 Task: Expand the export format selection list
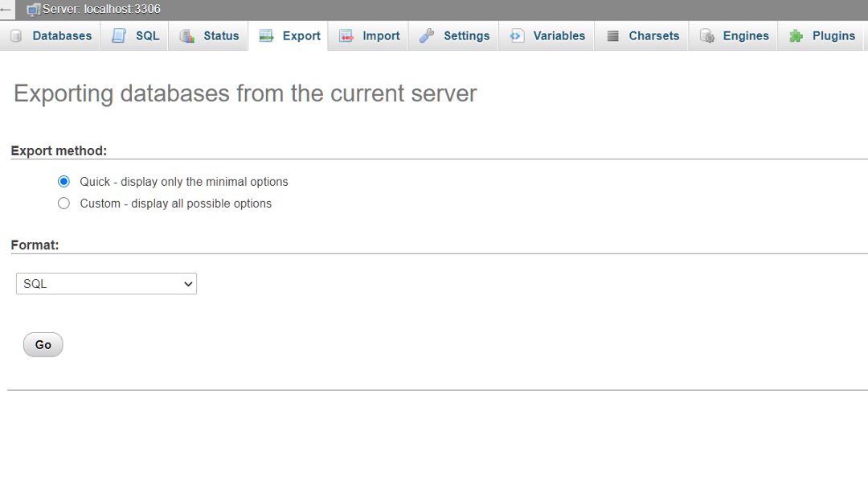point(106,283)
